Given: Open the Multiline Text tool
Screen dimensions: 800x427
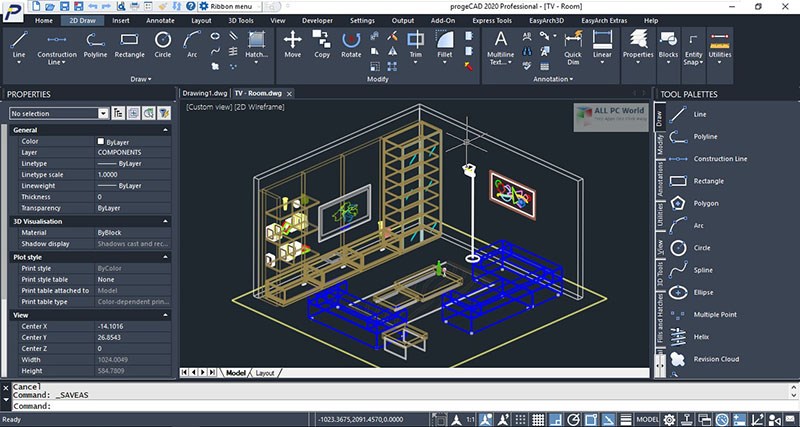Looking at the screenshot, I should 501,48.
